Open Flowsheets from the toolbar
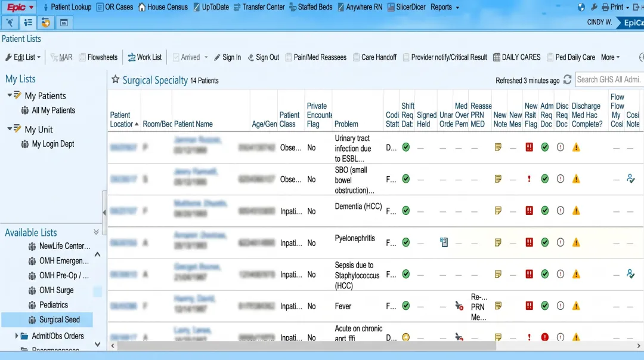This screenshot has width=644, height=360. click(98, 57)
